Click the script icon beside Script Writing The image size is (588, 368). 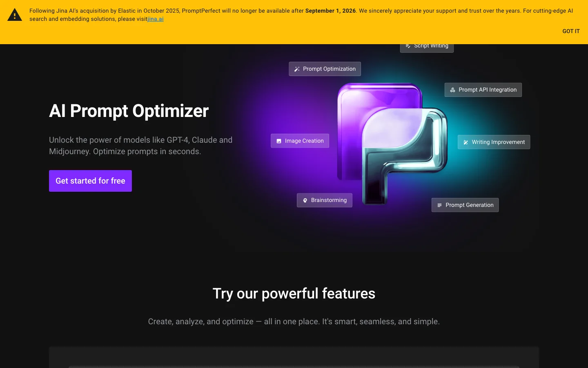(x=408, y=46)
